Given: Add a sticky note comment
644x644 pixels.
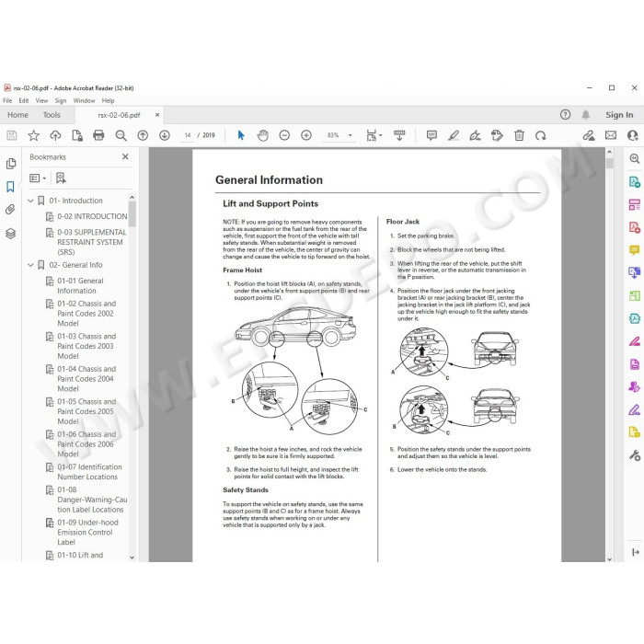Looking at the screenshot, I should click(x=431, y=135).
